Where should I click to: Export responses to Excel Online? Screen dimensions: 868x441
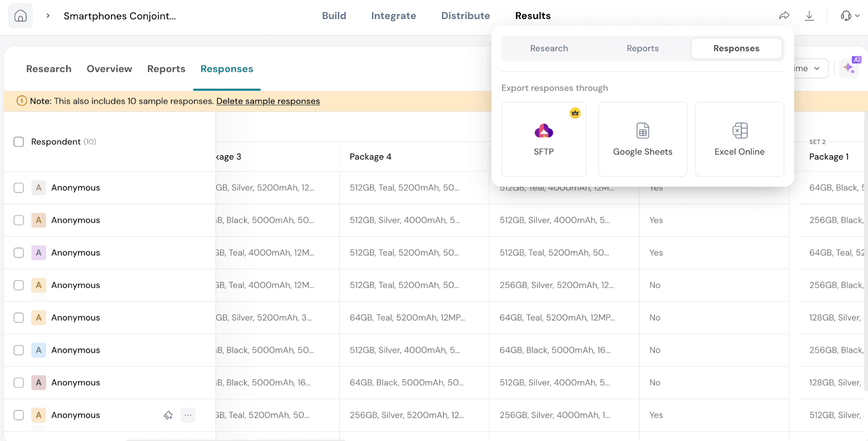point(739,140)
